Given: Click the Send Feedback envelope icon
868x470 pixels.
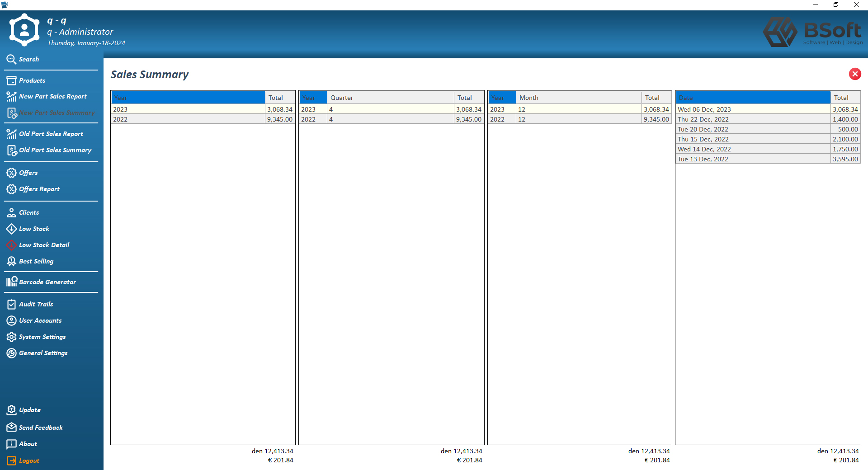Looking at the screenshot, I should click(11, 427).
